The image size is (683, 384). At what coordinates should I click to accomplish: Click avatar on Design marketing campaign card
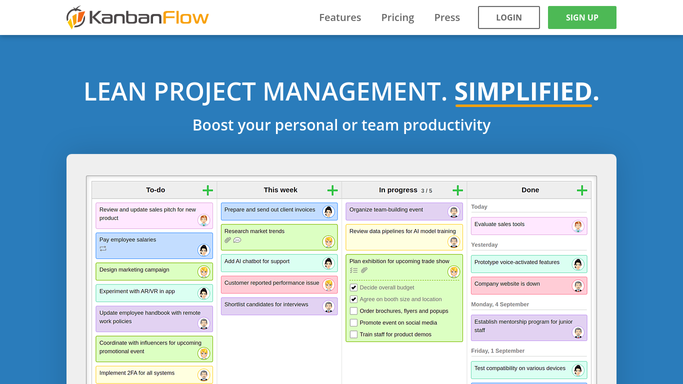[x=203, y=272]
